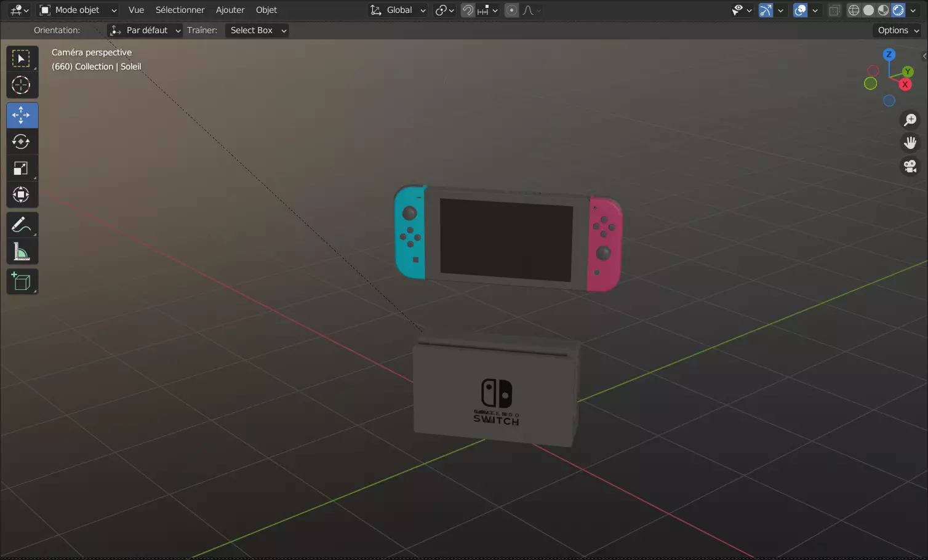Switch to wireframe shading
Screen dimensions: 928x560
(x=854, y=10)
